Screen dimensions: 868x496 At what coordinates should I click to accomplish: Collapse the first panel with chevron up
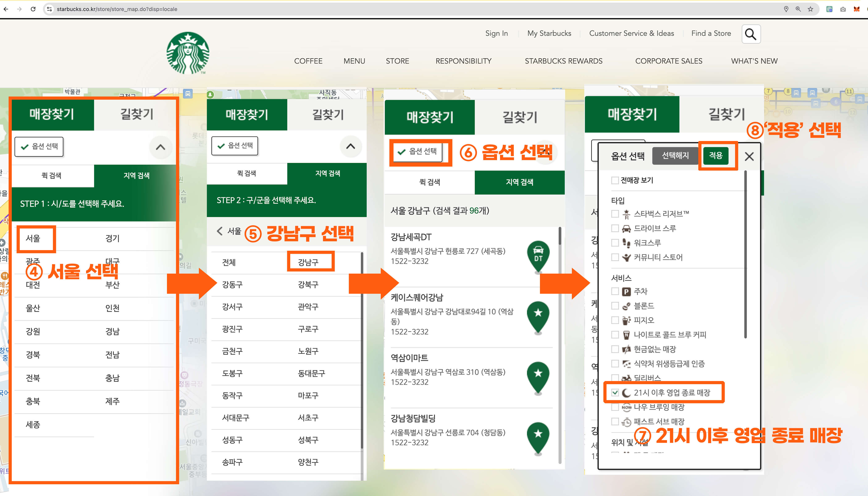[160, 147]
